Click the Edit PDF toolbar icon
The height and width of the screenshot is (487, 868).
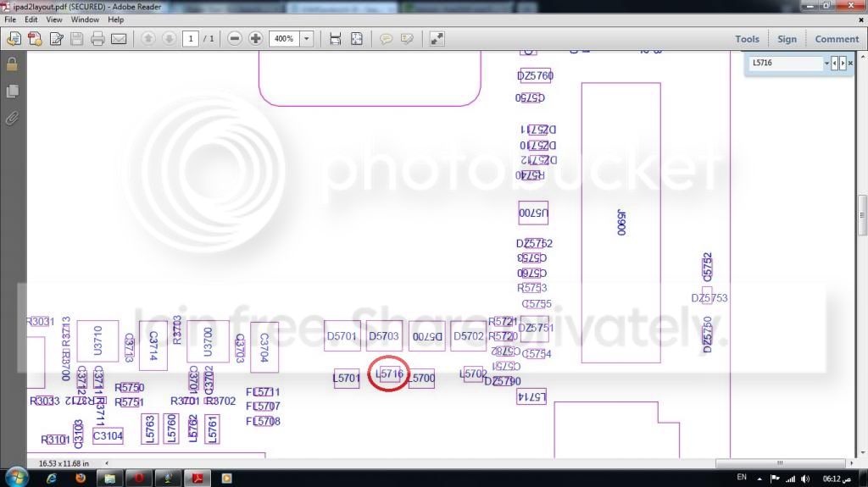pyautogui.click(x=56, y=39)
